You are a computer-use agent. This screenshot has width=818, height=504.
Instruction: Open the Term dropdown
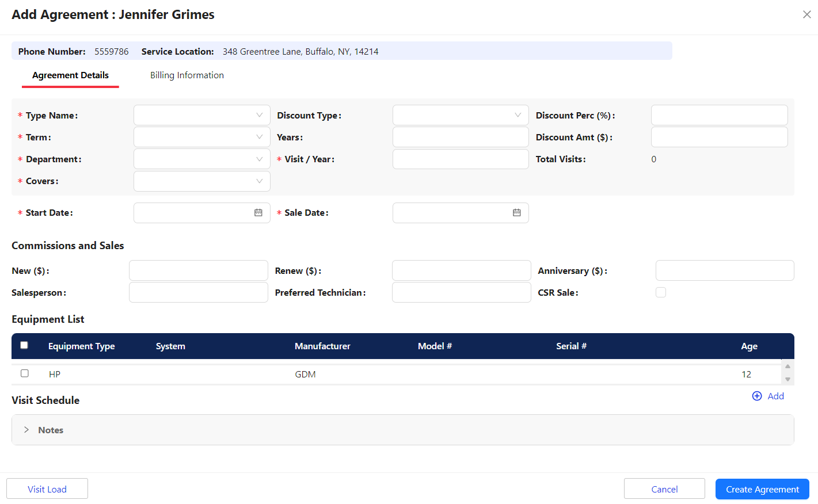coord(202,137)
